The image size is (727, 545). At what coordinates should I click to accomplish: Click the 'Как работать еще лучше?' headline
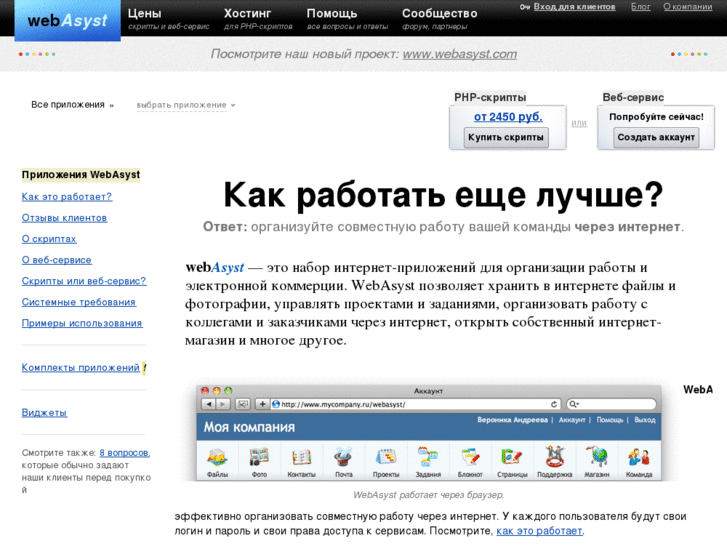pos(443,195)
